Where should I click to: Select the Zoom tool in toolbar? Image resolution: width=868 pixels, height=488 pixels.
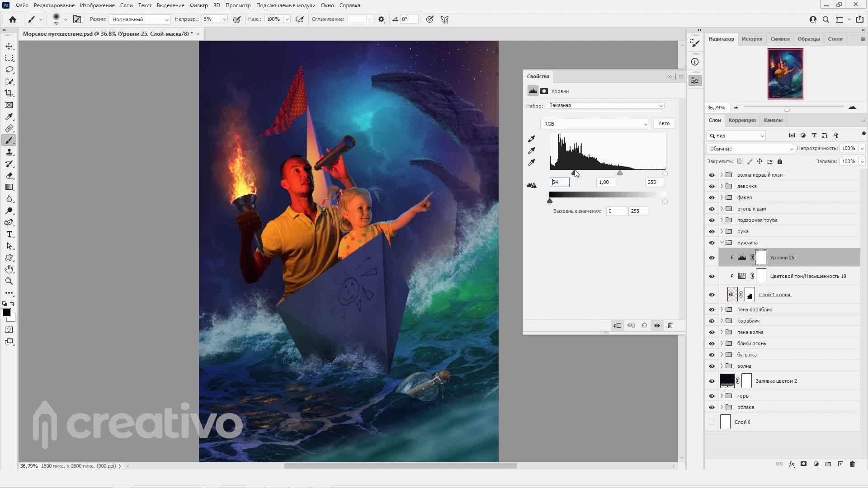(x=9, y=281)
